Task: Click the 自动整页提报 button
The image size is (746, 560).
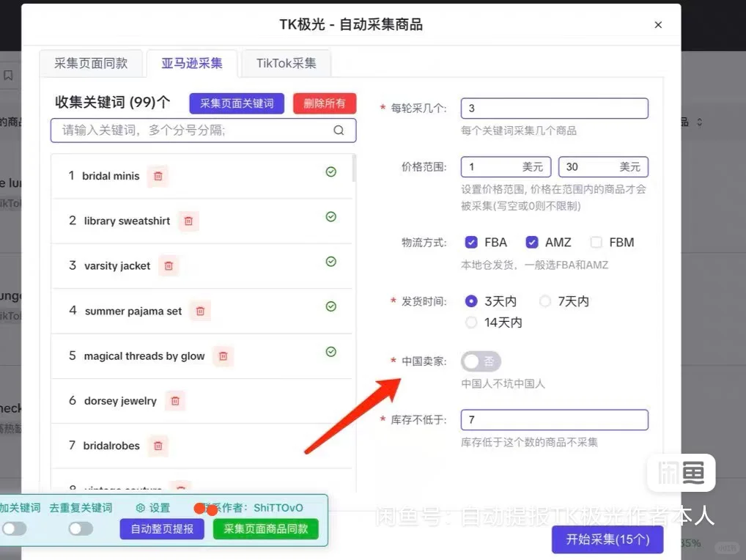Action: 162,529
